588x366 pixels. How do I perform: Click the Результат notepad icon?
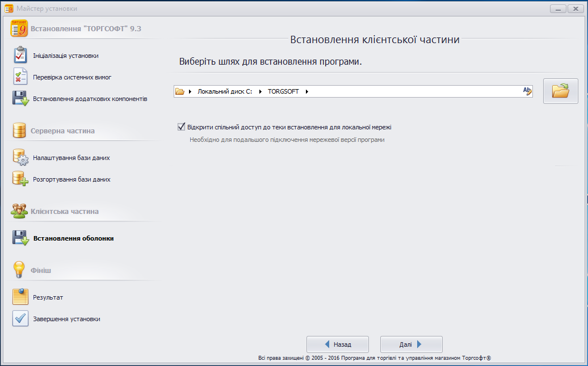(20, 297)
